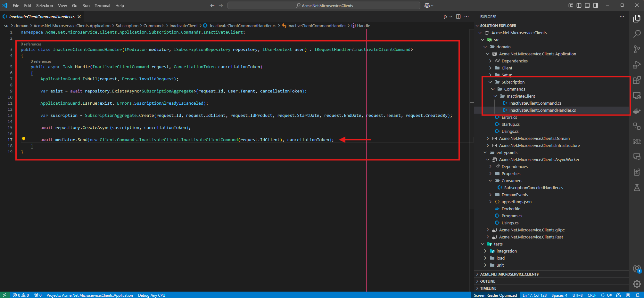Image resolution: width=644 pixels, height=298 pixels.
Task: Go forward with the navigation arrow
Action: point(221,5)
